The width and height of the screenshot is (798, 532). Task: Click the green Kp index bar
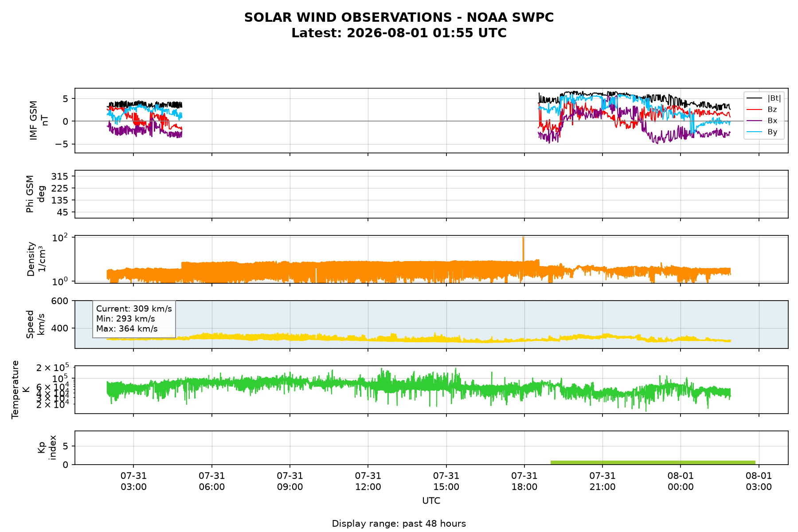(x=653, y=462)
